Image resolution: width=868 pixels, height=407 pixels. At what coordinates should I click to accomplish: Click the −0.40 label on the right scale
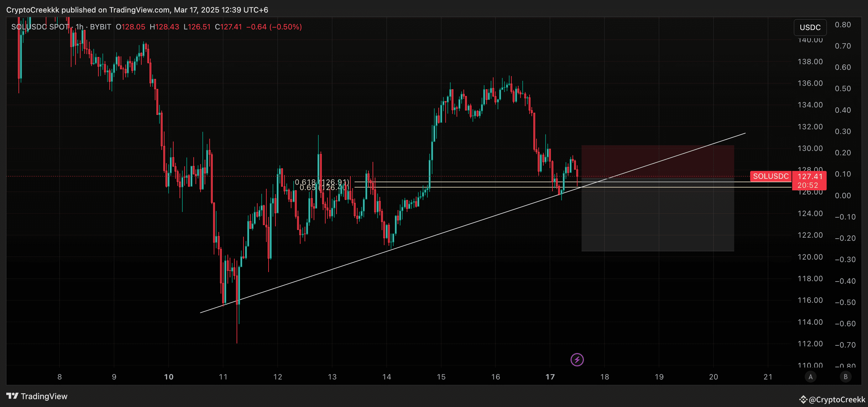845,281
